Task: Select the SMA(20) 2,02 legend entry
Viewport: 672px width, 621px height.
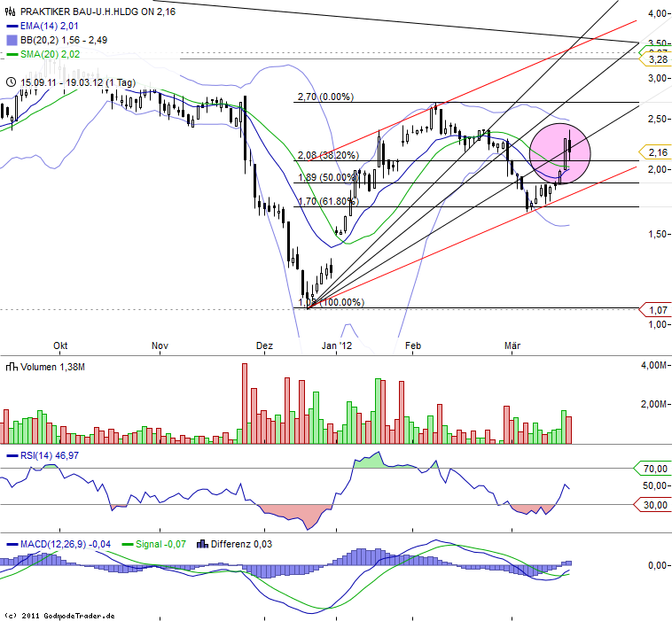Action: coord(51,54)
